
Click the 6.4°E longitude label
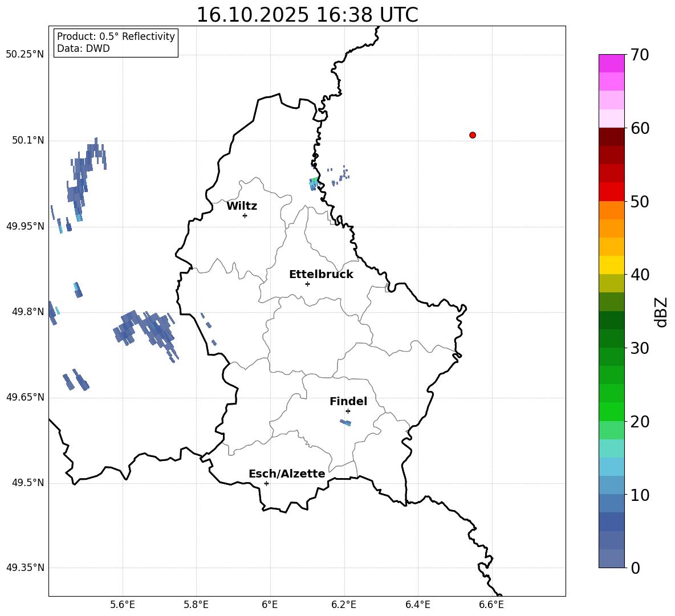(417, 605)
